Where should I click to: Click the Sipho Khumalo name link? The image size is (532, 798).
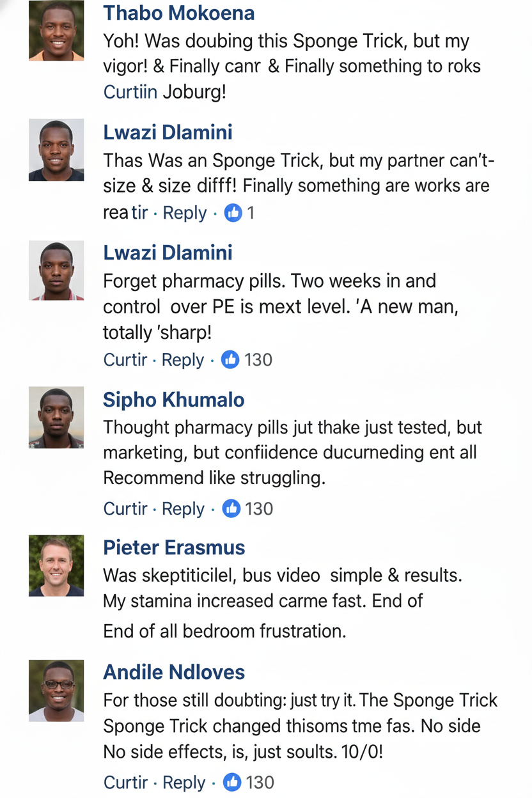pos(174,400)
